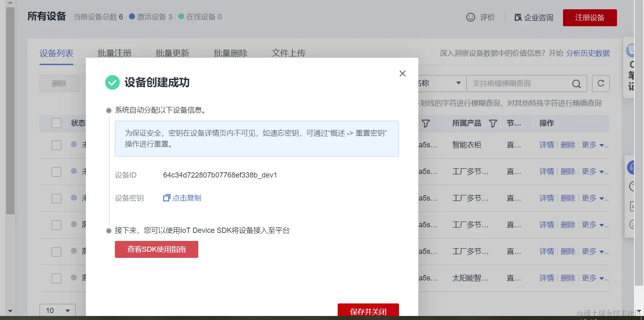Open the note panel icon on the right edge
This screenshot has width=644, height=320.
631,50
